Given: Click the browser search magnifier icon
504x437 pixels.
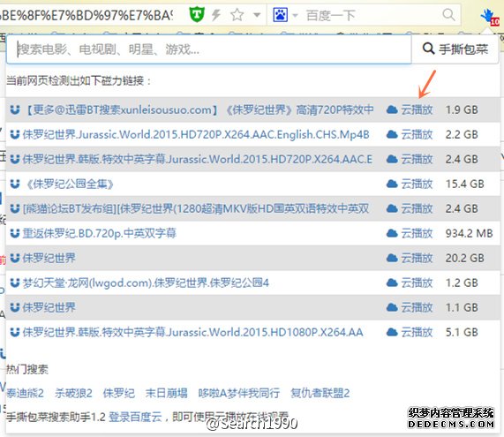Looking at the screenshot, I should (x=448, y=15).
